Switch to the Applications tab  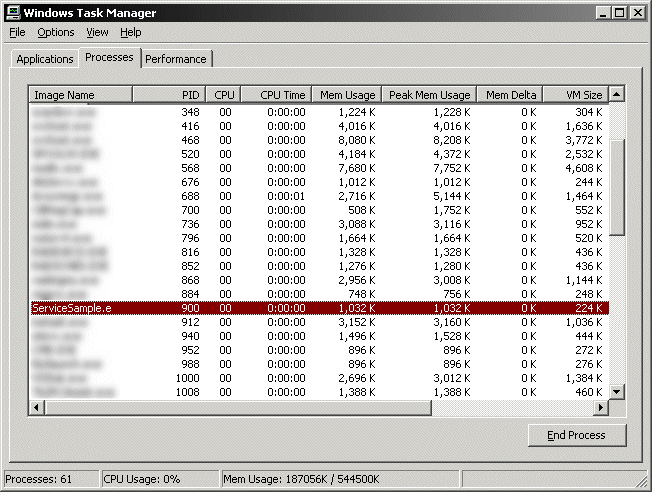point(45,59)
